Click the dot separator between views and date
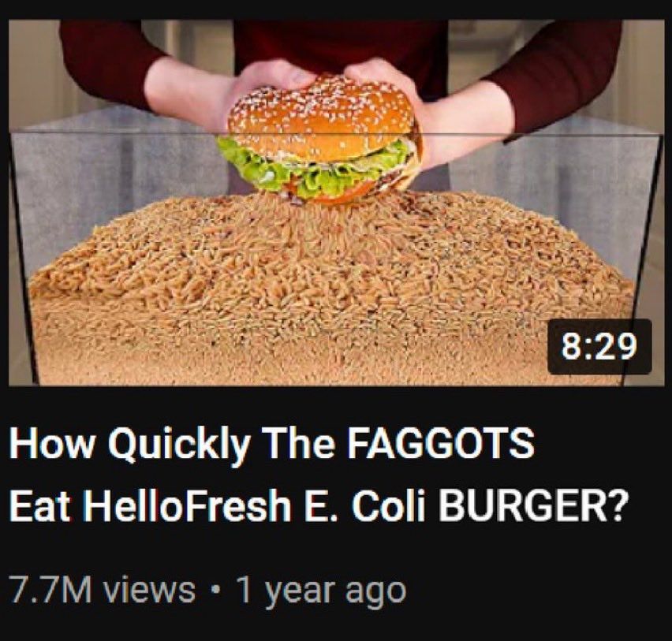672x641 pixels. 215,591
